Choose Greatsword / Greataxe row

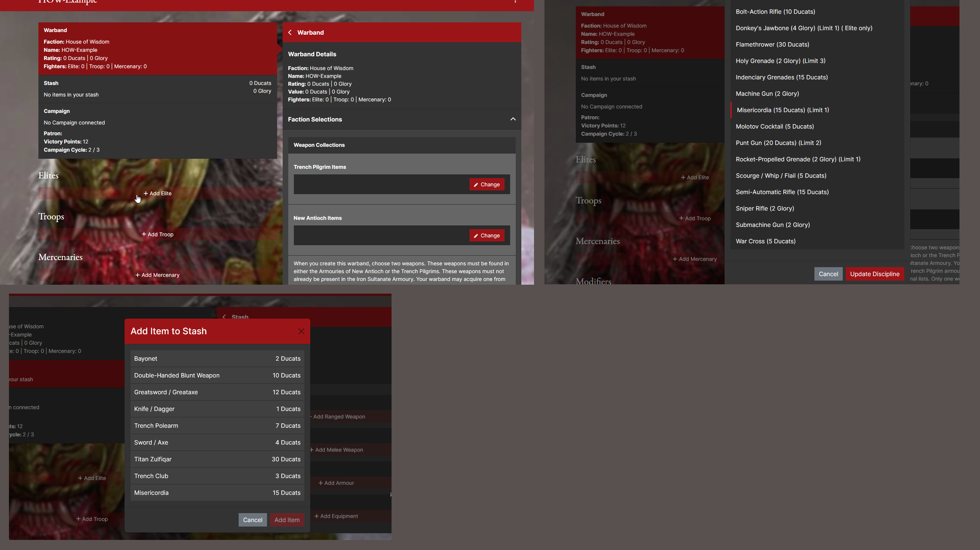tap(217, 392)
